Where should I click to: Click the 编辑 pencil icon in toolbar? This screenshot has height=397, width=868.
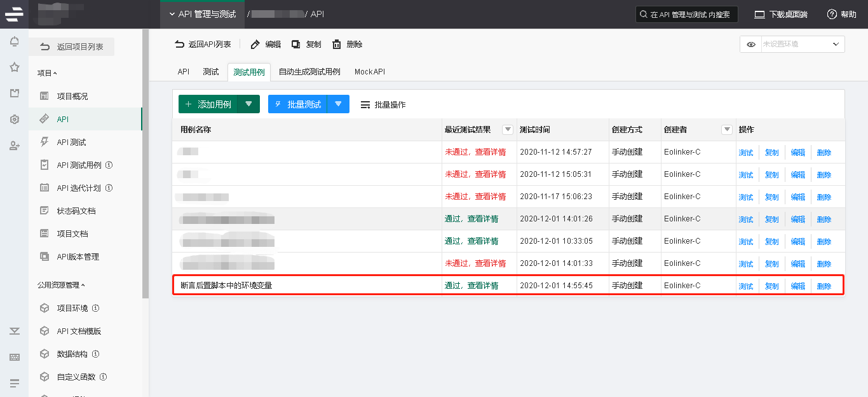pos(255,45)
